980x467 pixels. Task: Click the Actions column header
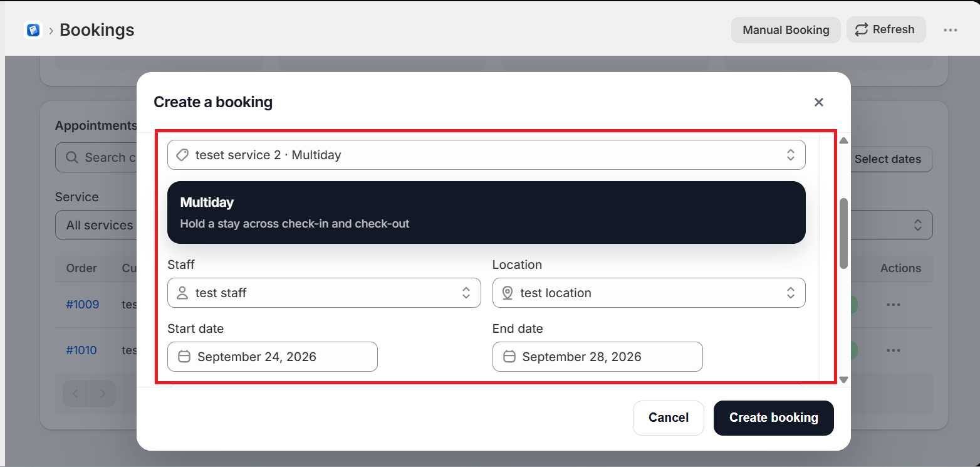coord(900,268)
